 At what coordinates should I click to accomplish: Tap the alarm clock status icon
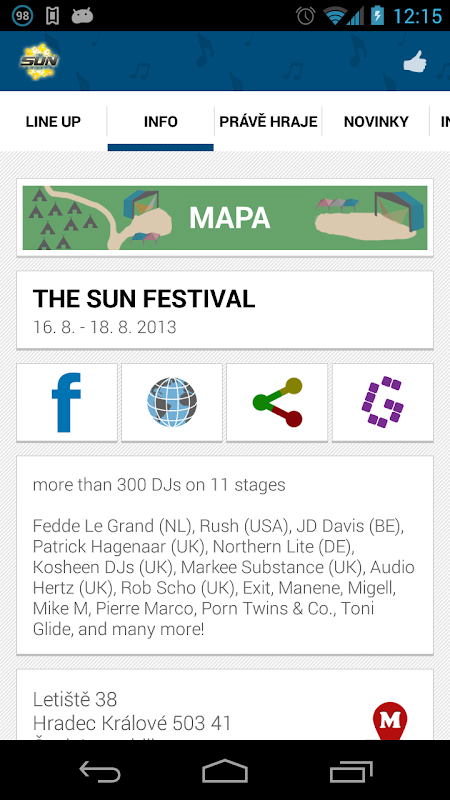[x=306, y=15]
